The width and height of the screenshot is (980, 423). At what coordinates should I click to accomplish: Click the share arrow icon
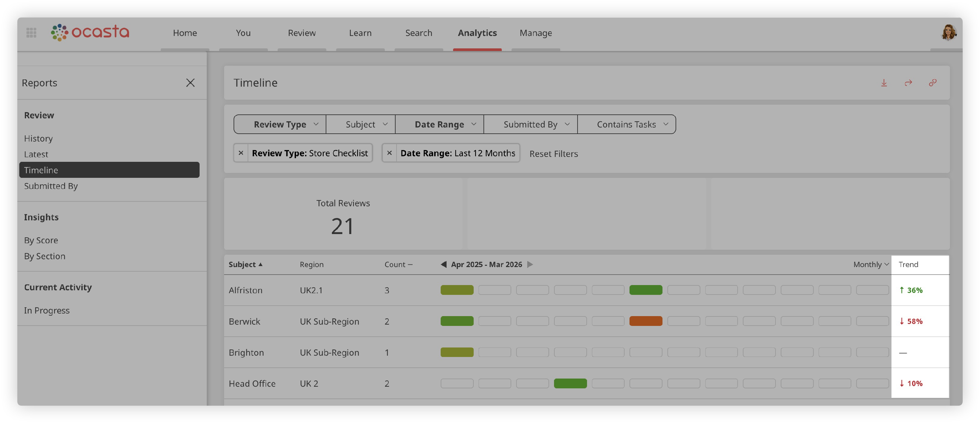[908, 83]
